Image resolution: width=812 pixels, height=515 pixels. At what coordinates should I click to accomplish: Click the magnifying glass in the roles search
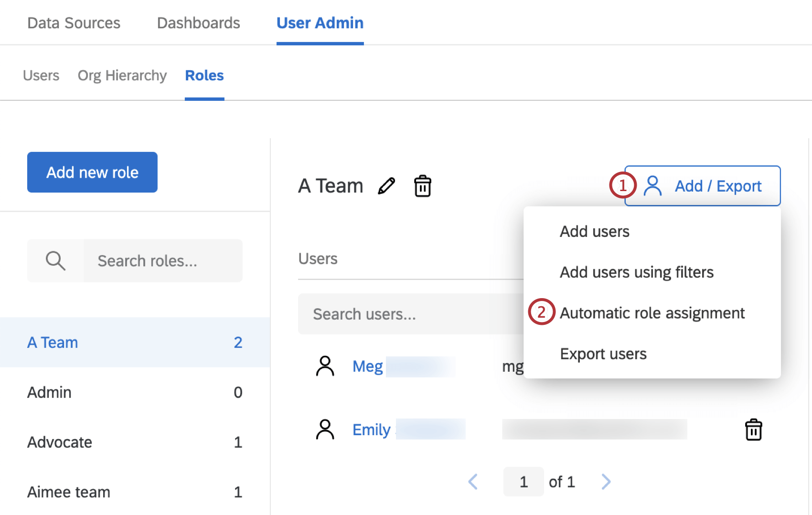coord(55,261)
